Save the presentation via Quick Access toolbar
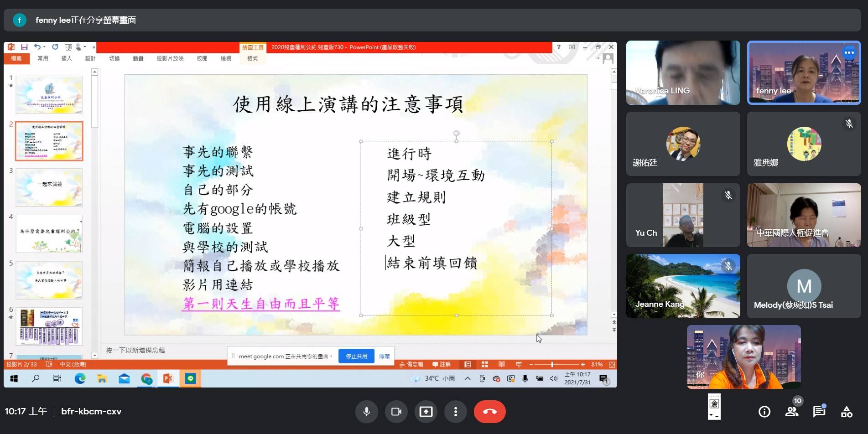The height and width of the screenshot is (434, 868). pos(25,47)
